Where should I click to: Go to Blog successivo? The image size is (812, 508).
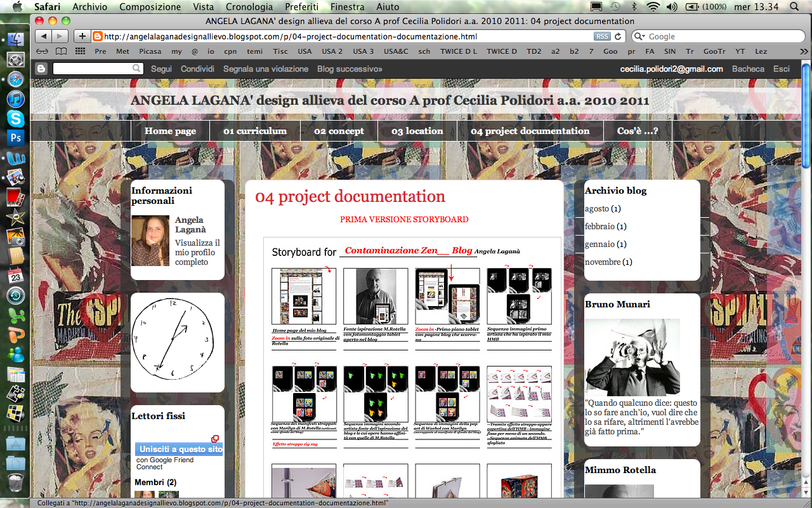(x=350, y=69)
